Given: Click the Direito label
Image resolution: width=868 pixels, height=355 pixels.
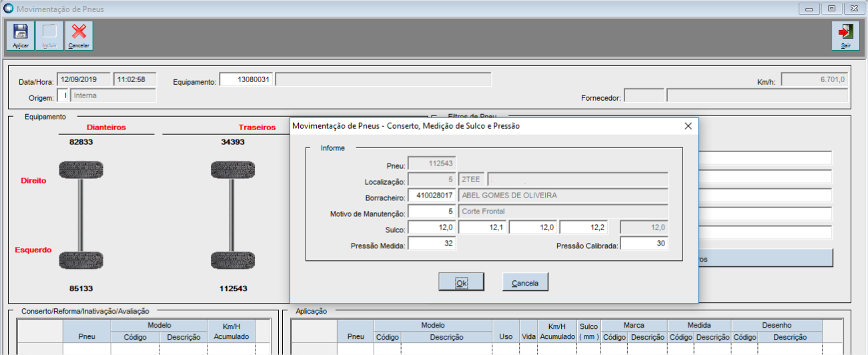Looking at the screenshot, I should tap(33, 181).
